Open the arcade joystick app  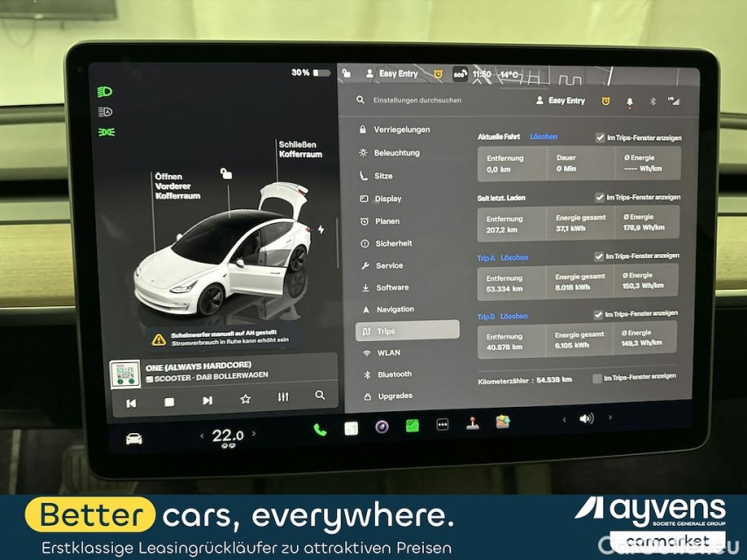473,423
